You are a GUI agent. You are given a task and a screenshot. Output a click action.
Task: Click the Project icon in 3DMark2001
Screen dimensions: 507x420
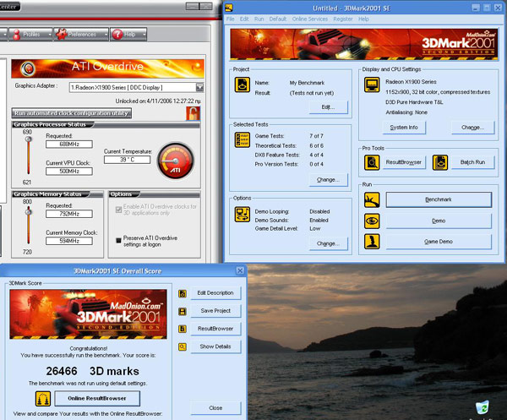click(243, 85)
